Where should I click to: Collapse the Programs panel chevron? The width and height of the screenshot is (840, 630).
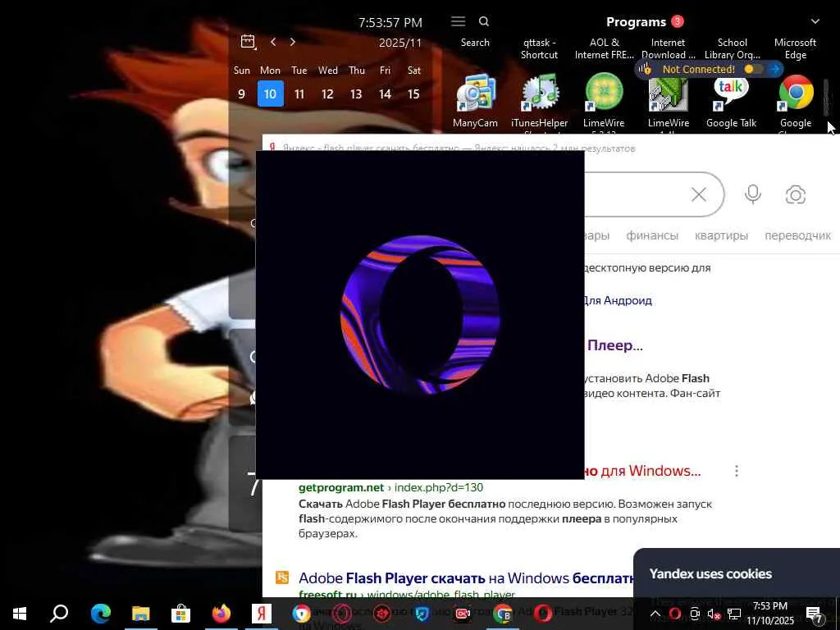pos(815,21)
